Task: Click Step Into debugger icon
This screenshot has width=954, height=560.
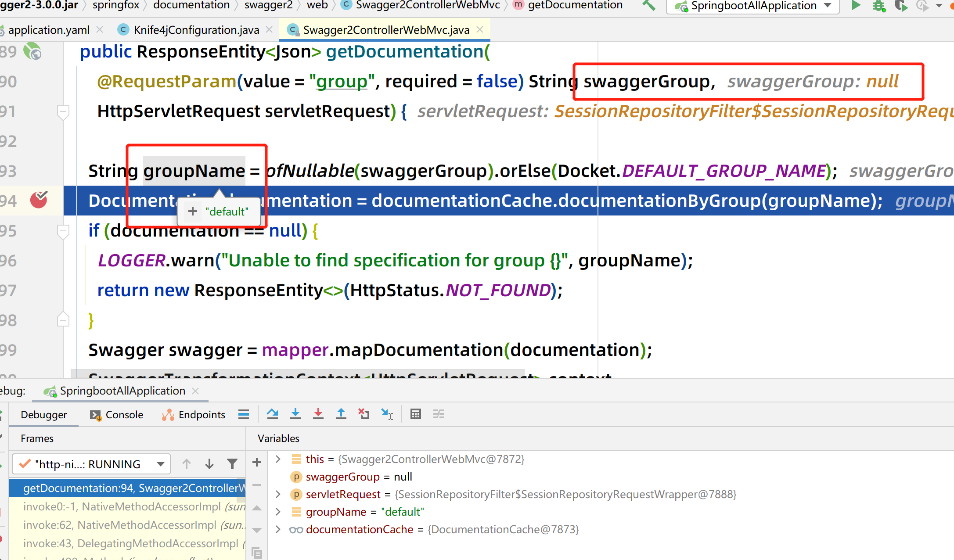Action: 295,414
